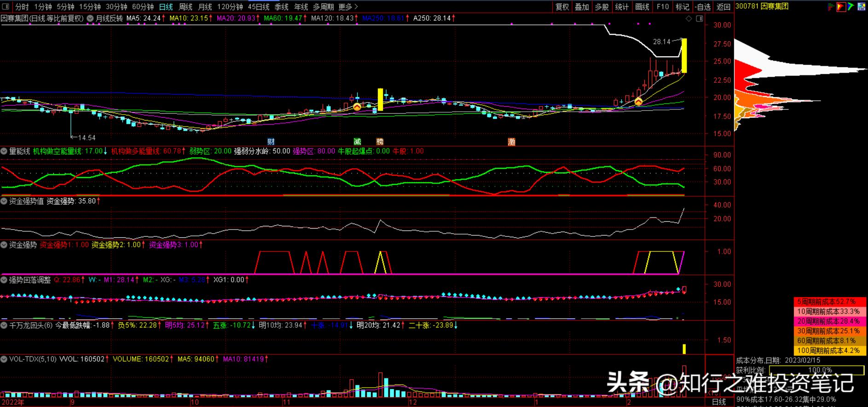
Task: Select the 60分钟 period tab
Action: [143, 6]
